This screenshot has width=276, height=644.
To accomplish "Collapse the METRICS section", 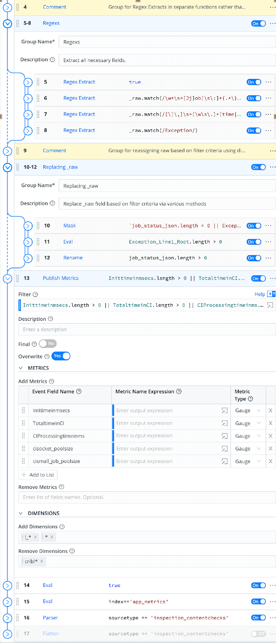I will 21,368.
